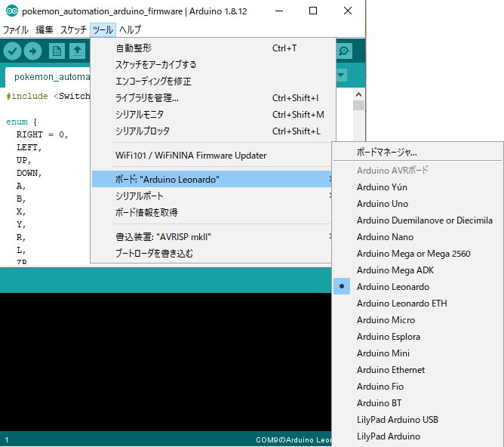Open シリアルモニタ from the menu
Screen dimensions: 504x447
point(212,115)
